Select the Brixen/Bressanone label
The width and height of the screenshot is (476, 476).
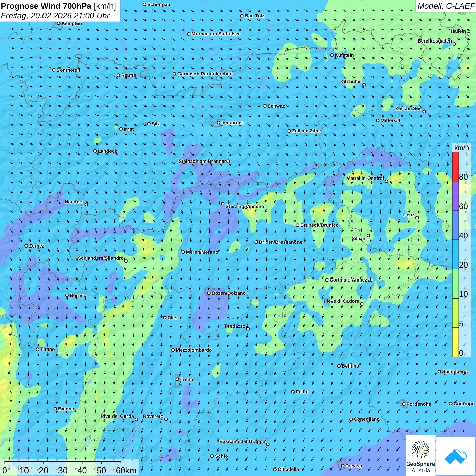coord(280,242)
